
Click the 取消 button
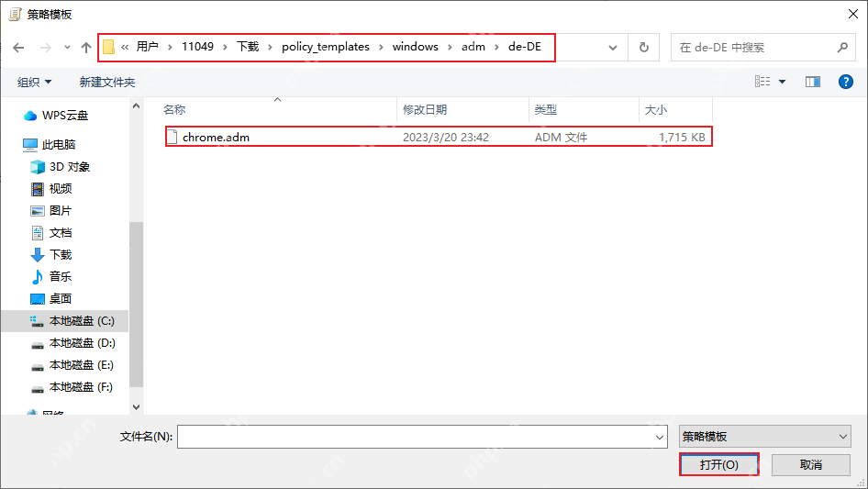pyautogui.click(x=811, y=464)
